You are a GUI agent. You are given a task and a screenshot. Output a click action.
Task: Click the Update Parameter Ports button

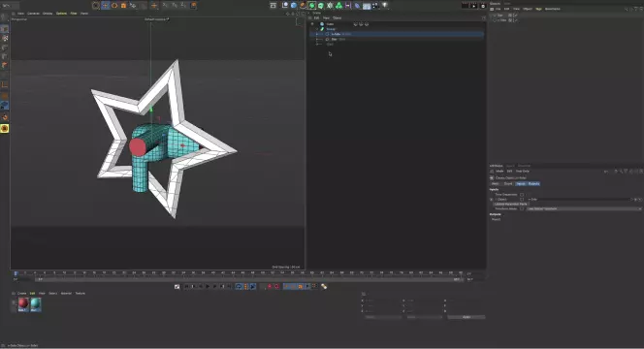(510, 204)
